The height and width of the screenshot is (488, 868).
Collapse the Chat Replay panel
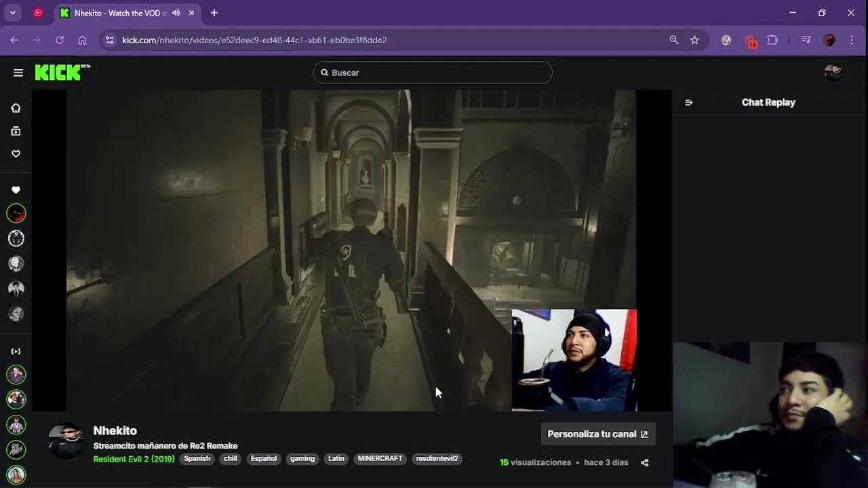click(x=689, y=102)
